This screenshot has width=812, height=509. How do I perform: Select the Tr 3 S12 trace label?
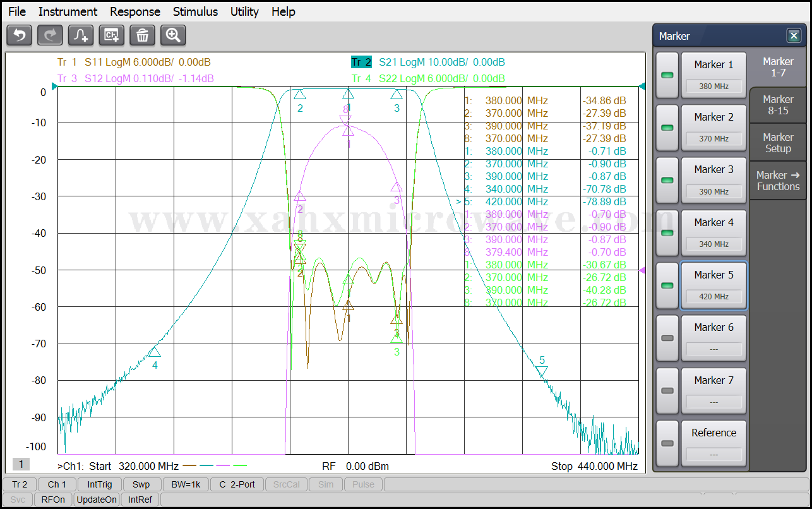pos(135,78)
